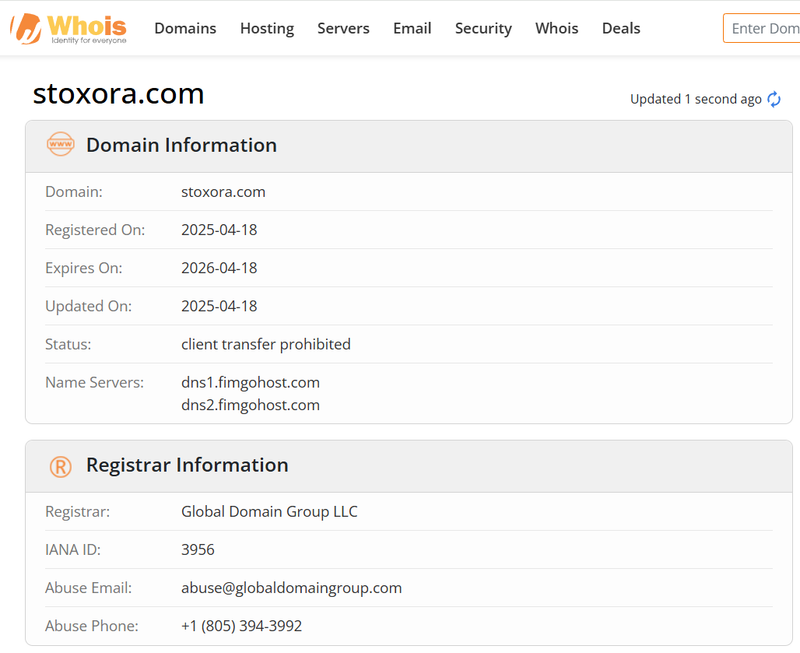Click the Updated On date value
800x653 pixels.
(219, 306)
